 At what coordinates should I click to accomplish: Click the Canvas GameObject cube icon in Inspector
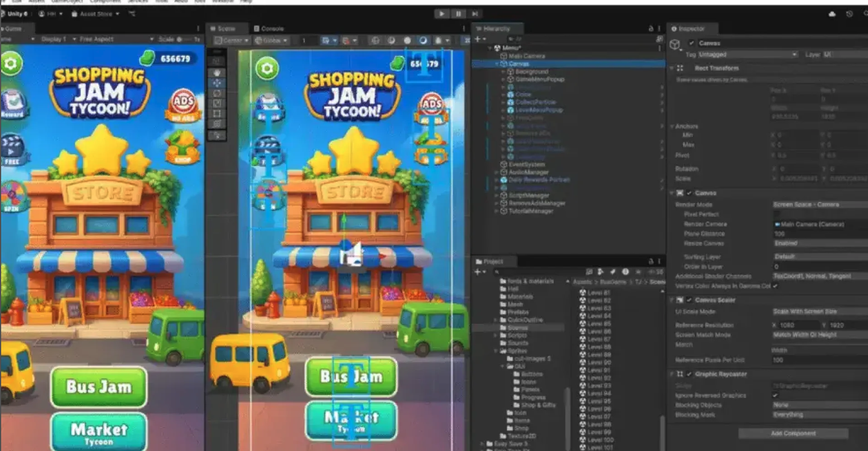(675, 44)
